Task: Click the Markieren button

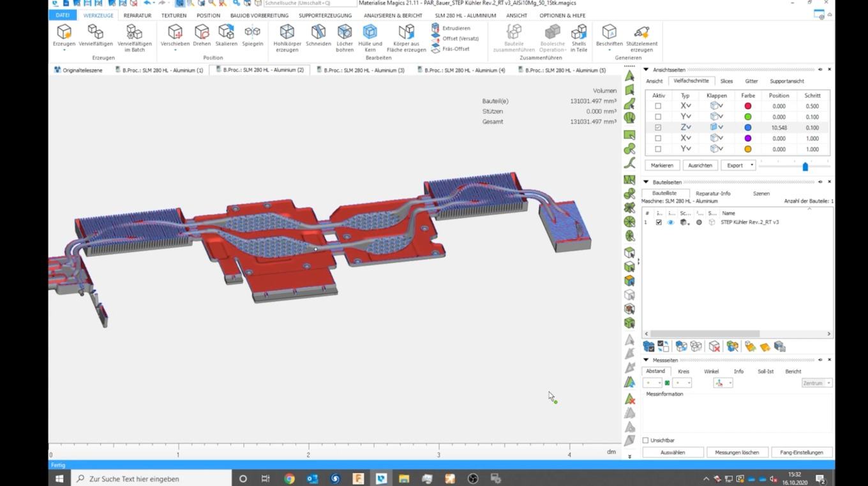Action: pos(662,165)
